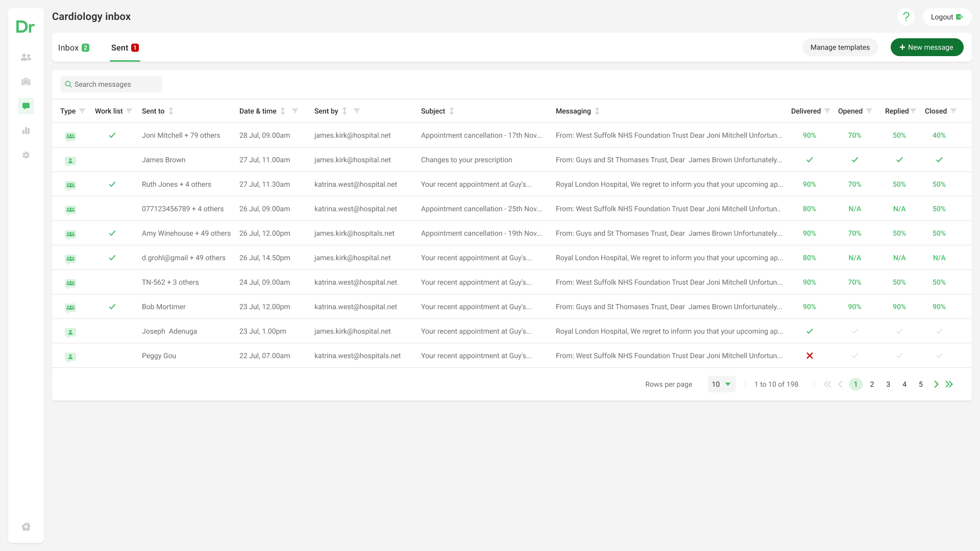Click the Search messages field
The image size is (980, 551).
coord(111,84)
